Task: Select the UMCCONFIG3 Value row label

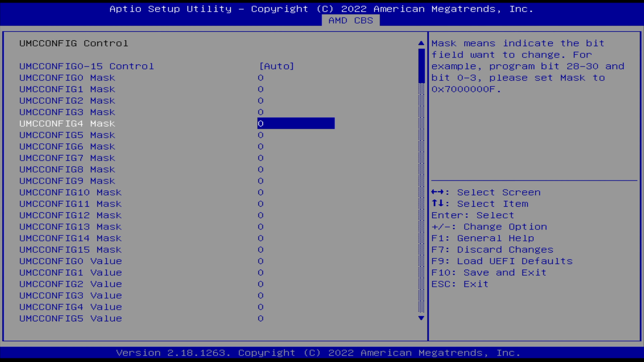Action: 70,295
